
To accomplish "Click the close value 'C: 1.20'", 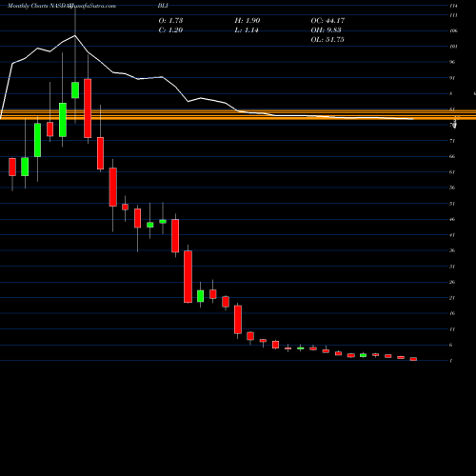I will click(170, 30).
